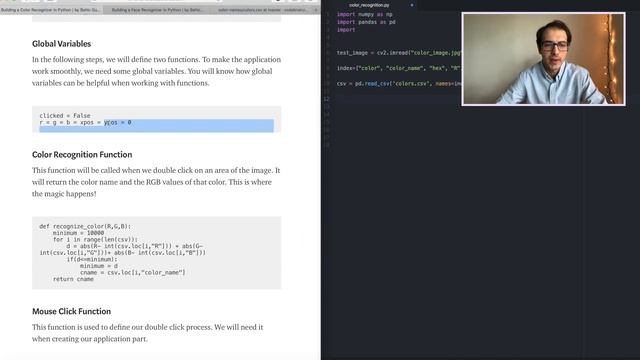Switch to the Building a Color Recognizer browser tab
640x360 pixels.
pyautogui.click(x=51, y=9)
